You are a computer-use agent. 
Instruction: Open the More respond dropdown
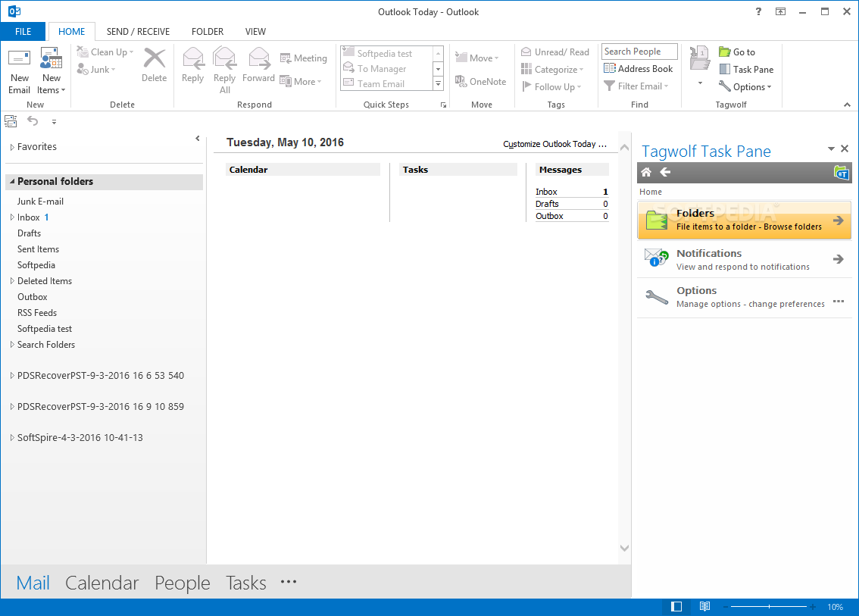(x=301, y=82)
